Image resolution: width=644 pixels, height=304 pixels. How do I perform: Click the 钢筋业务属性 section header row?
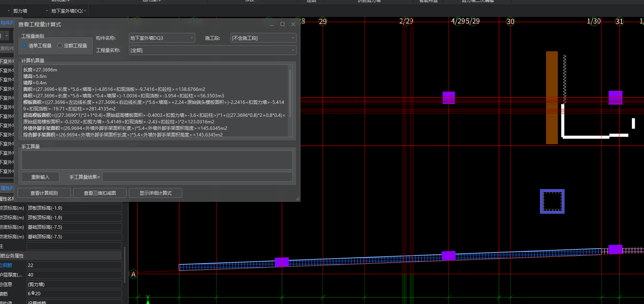point(61,255)
